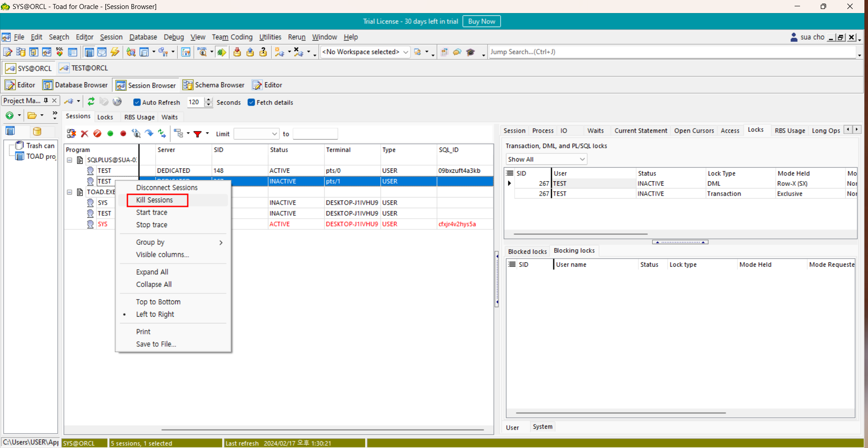Click the green run-arrow toolbar icon
The height and width of the screenshot is (448, 868).
[x=222, y=52]
